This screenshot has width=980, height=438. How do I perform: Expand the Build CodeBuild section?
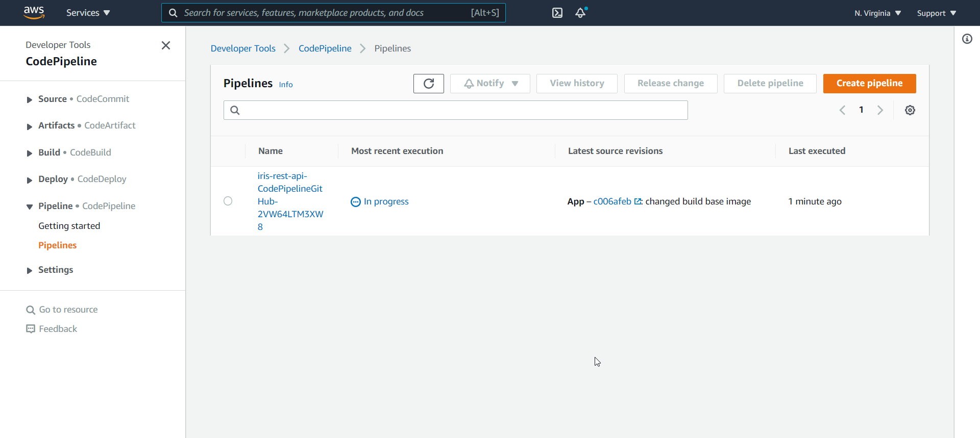point(30,153)
